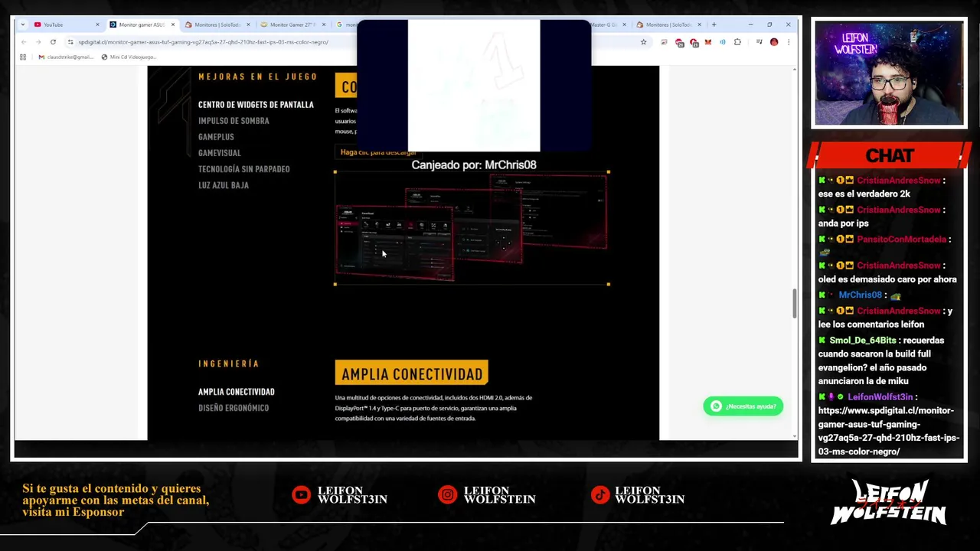This screenshot has height=551, width=980.
Task: Click PansitoConMortadela username in chat
Action: (x=901, y=240)
